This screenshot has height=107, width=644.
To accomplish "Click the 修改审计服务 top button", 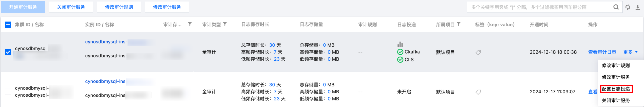I will coord(167,7).
